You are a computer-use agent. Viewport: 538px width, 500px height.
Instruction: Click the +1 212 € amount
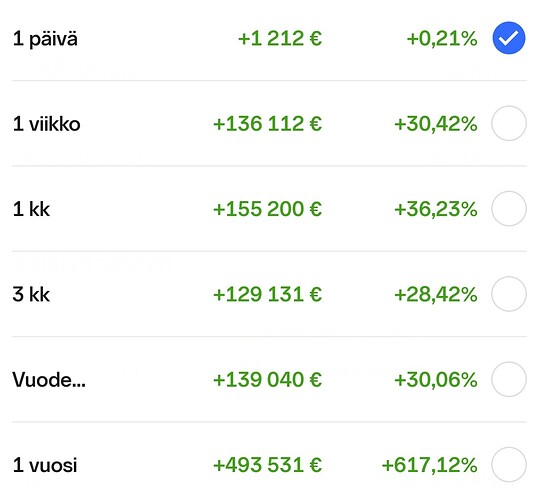[x=280, y=38]
